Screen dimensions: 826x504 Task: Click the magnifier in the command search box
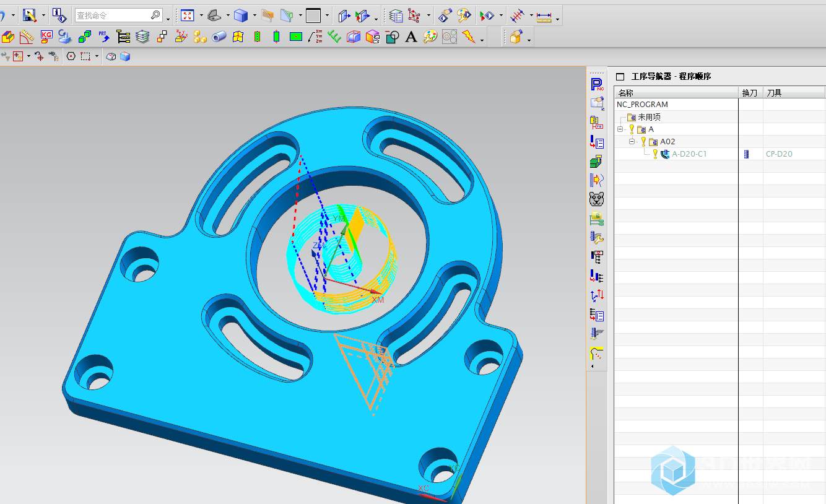pos(155,15)
